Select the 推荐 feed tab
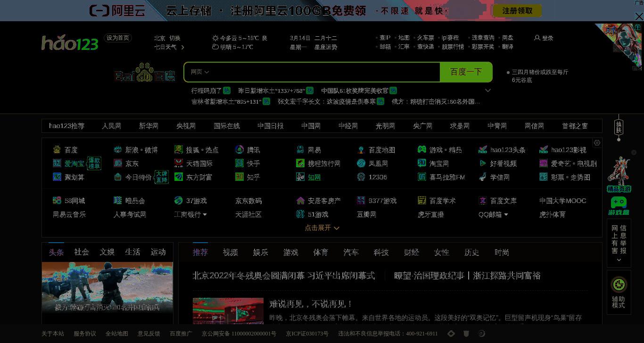 pos(200,253)
